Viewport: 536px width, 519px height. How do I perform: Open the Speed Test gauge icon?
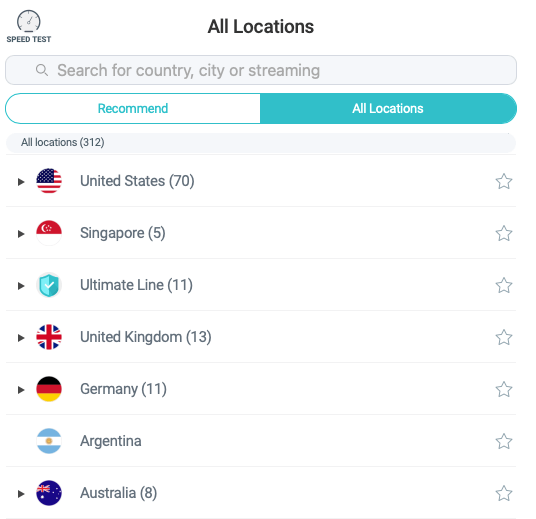29,22
